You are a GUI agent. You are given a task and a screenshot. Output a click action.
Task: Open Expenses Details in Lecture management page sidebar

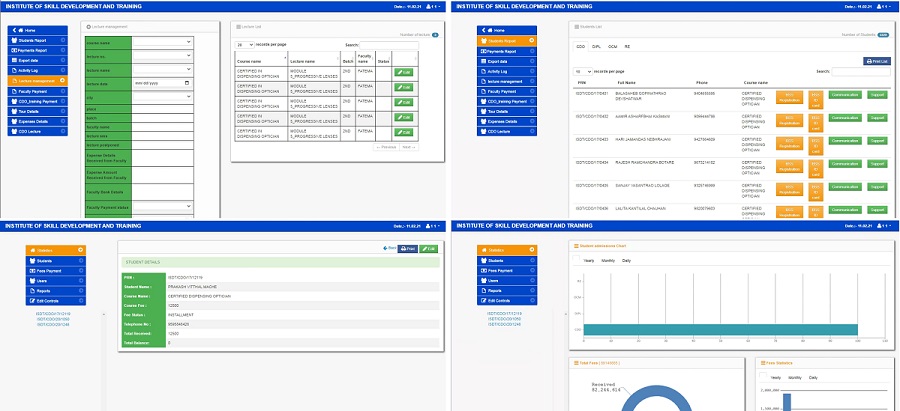38,121
